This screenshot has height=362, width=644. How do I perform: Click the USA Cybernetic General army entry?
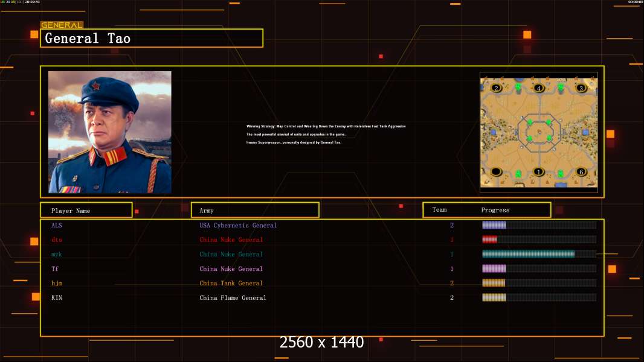(238, 225)
